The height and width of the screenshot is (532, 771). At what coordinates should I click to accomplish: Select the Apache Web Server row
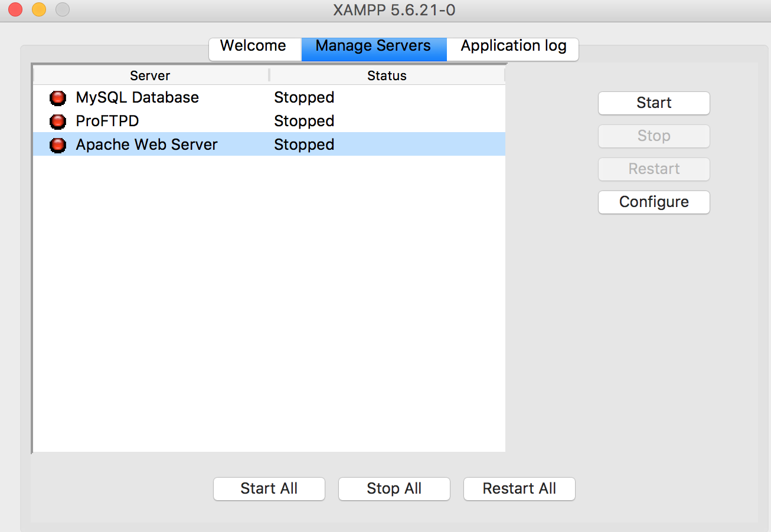click(269, 145)
